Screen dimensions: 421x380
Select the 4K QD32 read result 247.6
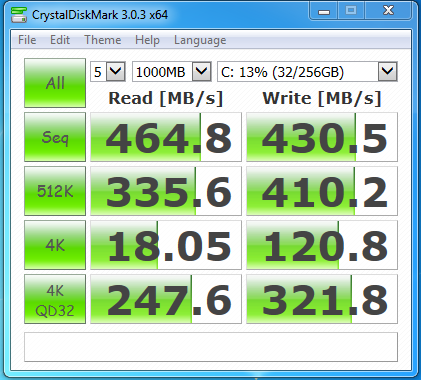[x=166, y=299]
